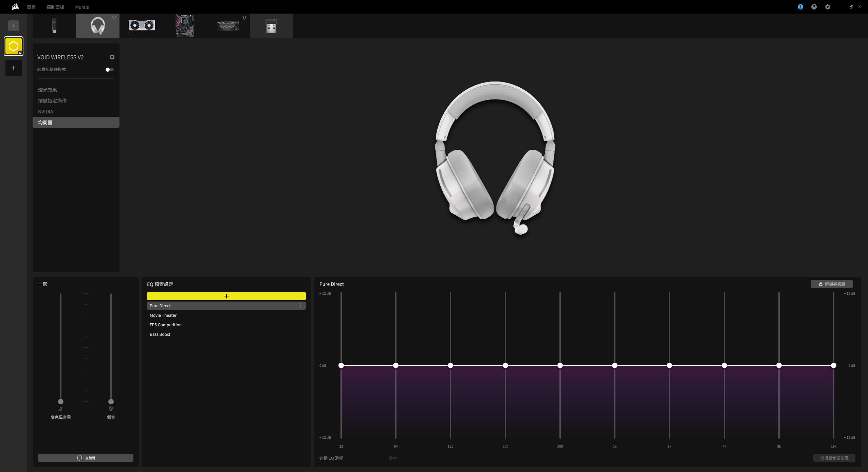Click the 解鎖專業版 unlock button
Screen dimensions: 868x472
[x=832, y=284]
